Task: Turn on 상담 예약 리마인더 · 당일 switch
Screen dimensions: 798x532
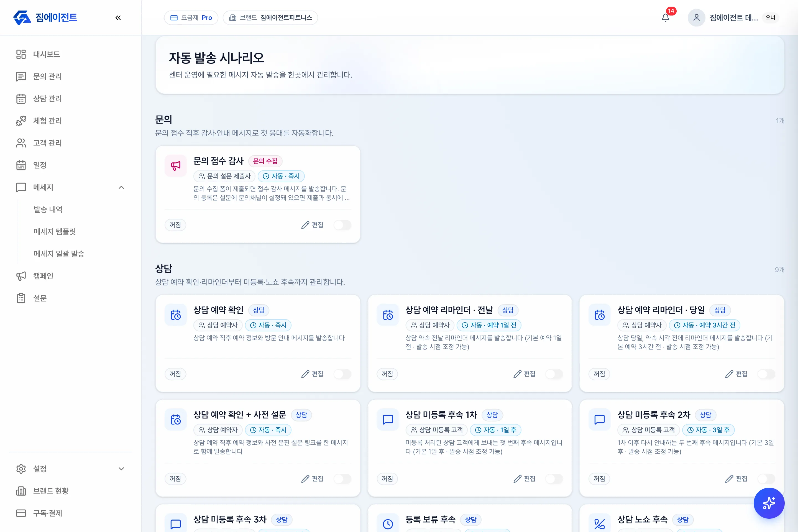Action: [x=766, y=374]
